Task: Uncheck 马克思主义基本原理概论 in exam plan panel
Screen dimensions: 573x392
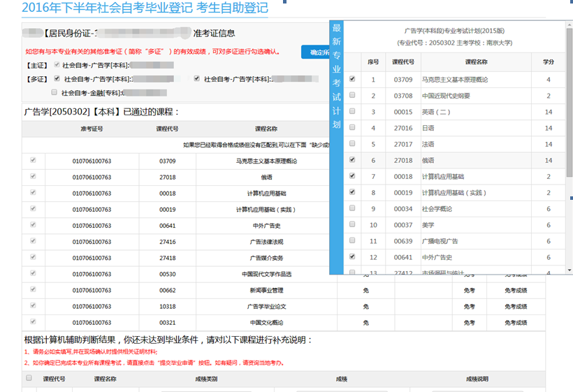Action: [351, 80]
